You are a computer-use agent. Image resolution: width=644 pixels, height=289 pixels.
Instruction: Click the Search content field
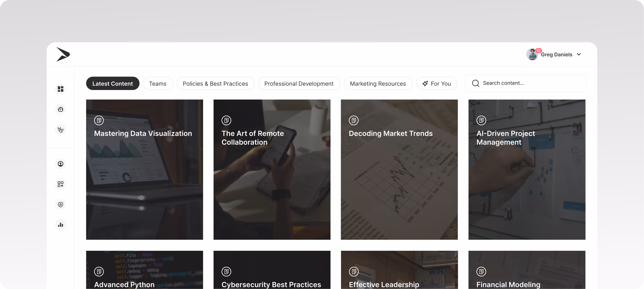coord(525,83)
